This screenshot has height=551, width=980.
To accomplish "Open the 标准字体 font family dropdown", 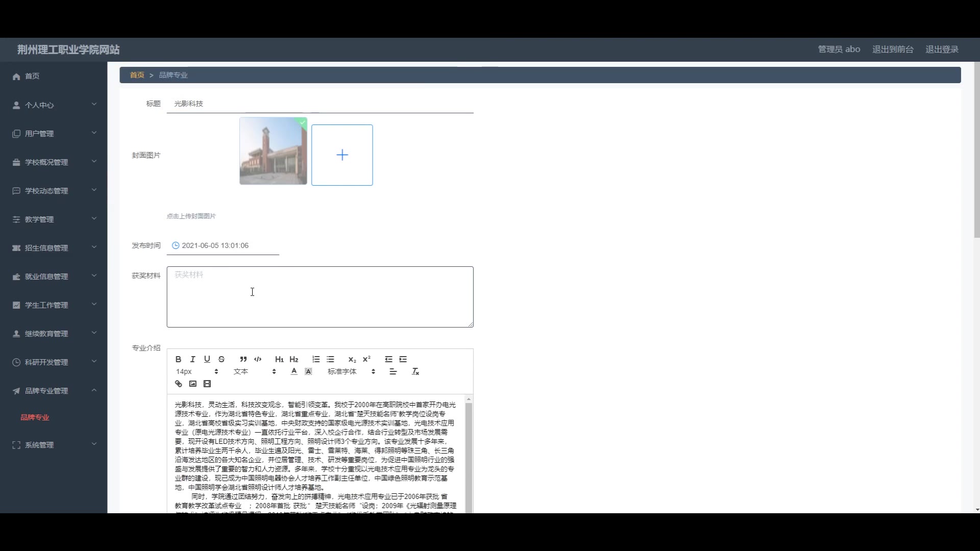I will pyautogui.click(x=351, y=371).
